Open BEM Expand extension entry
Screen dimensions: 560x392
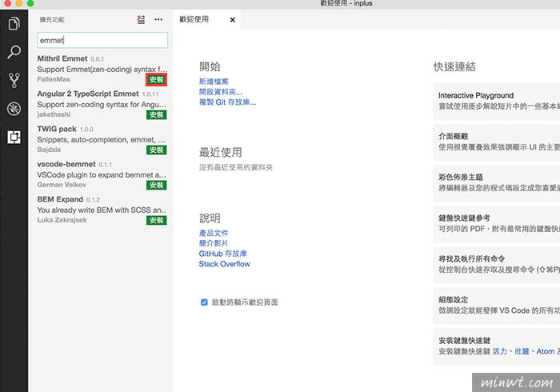pyautogui.click(x=102, y=210)
